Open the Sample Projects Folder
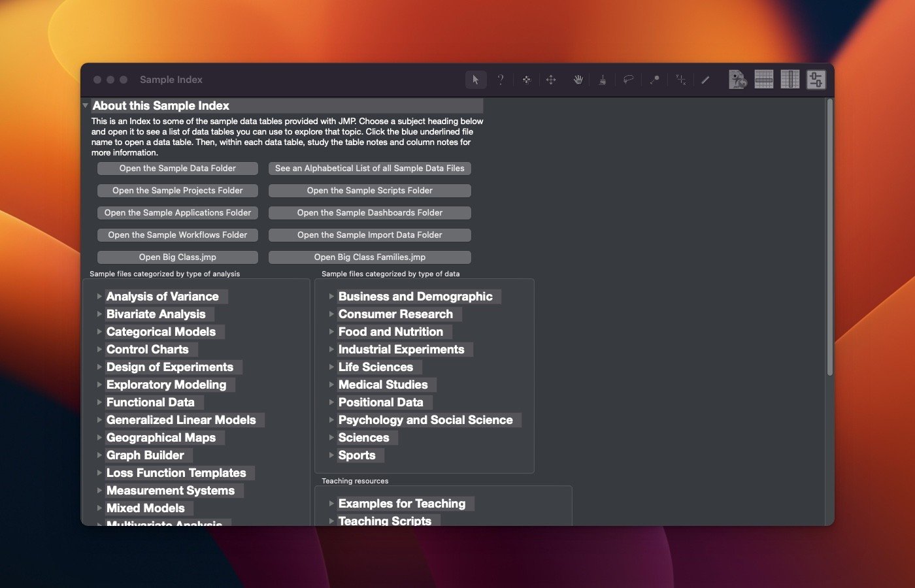The image size is (915, 588). pyautogui.click(x=178, y=191)
